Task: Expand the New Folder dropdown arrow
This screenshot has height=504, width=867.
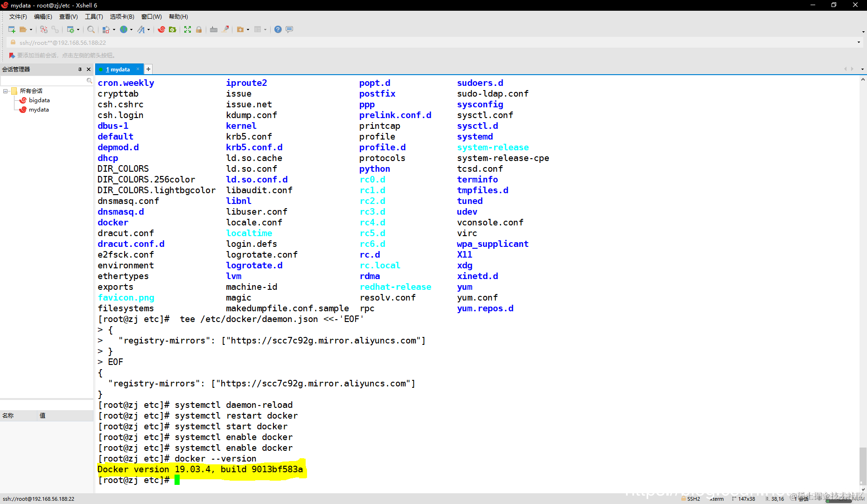Action: pyautogui.click(x=248, y=29)
